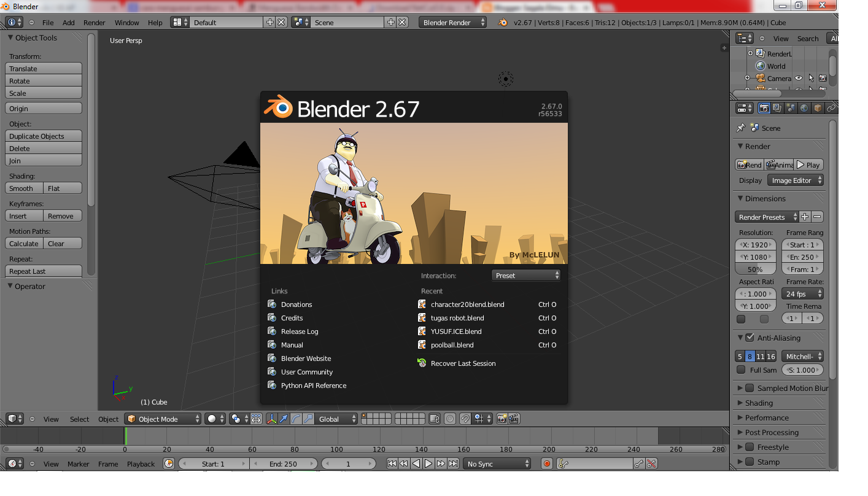
Task: Uncheck the Anti-Aliasing checkbox
Action: coord(750,338)
